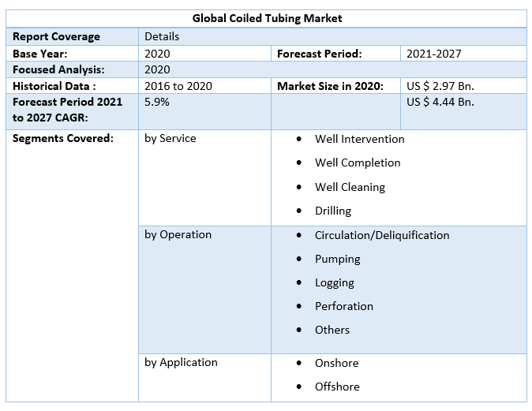Viewport: 532px width, 411px height.
Task: Click the by Service segment cell
Action: 170,138
